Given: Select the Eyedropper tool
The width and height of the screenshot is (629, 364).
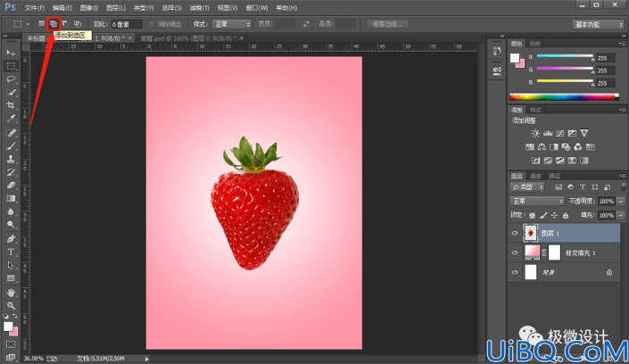Looking at the screenshot, I should pyautogui.click(x=11, y=119).
